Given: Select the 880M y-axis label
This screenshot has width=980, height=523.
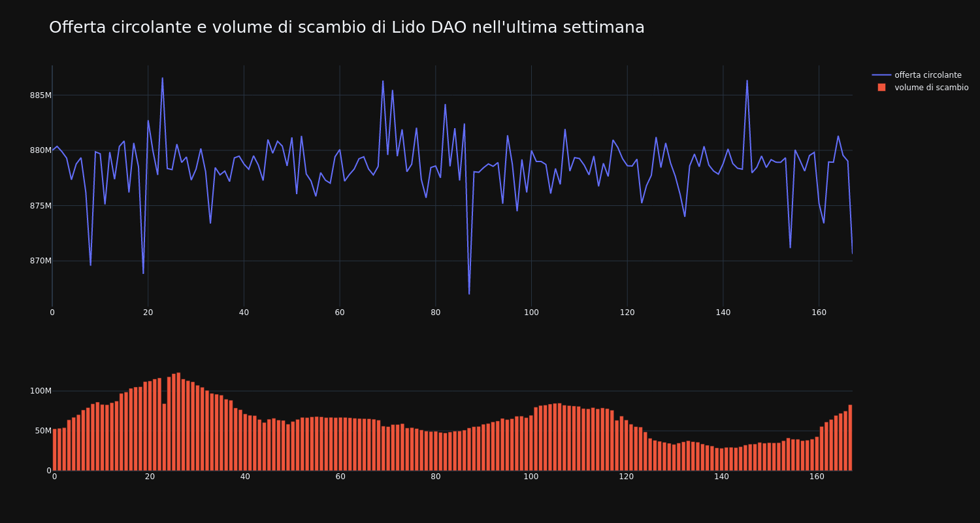Looking at the screenshot, I should pos(41,150).
